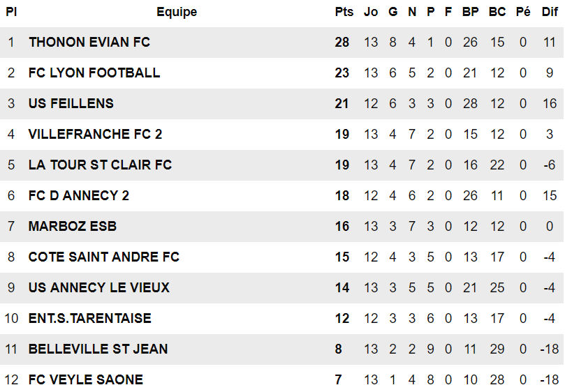Select FC VEYLE SAONE at the bottom
The image size is (565, 392).
(86, 379)
